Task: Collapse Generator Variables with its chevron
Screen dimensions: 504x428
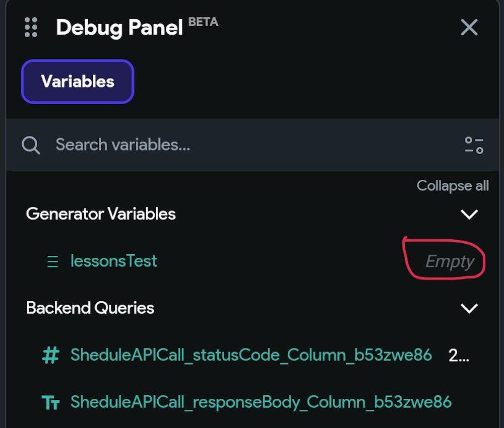Action: point(469,214)
